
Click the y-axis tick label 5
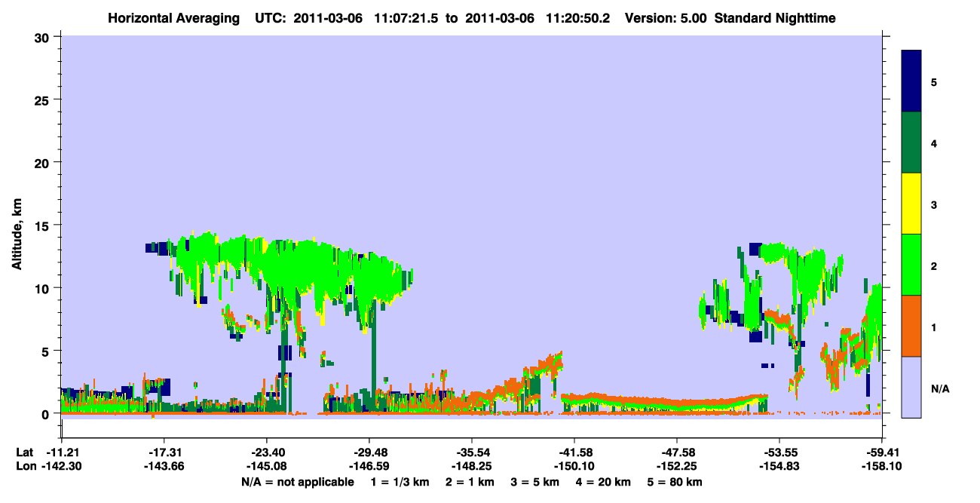click(47, 351)
